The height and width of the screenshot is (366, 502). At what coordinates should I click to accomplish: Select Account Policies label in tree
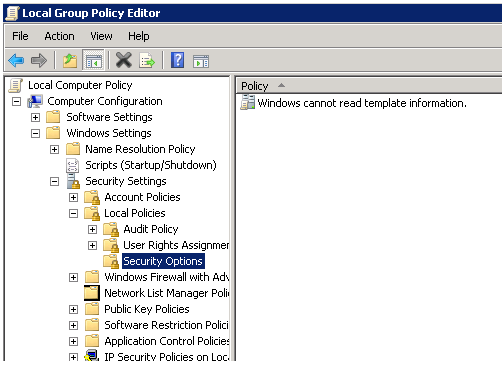coord(142,197)
